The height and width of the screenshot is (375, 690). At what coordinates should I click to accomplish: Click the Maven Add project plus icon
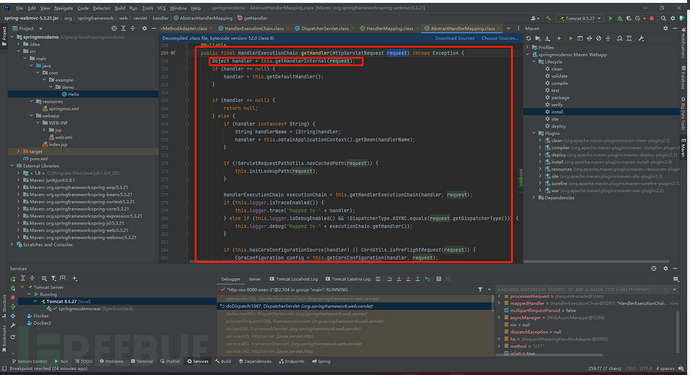pos(559,38)
